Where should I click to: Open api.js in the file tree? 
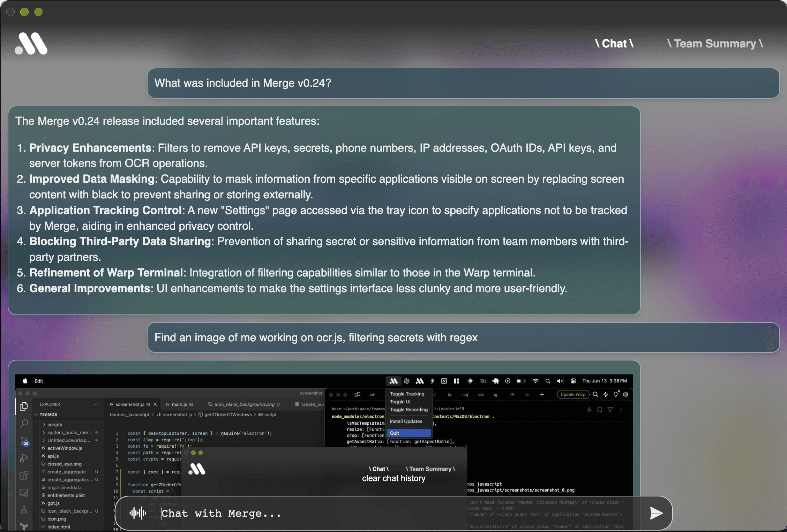coord(53,456)
